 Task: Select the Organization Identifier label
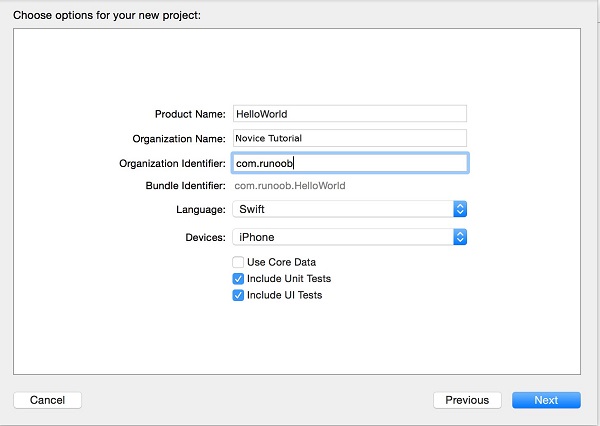172,162
